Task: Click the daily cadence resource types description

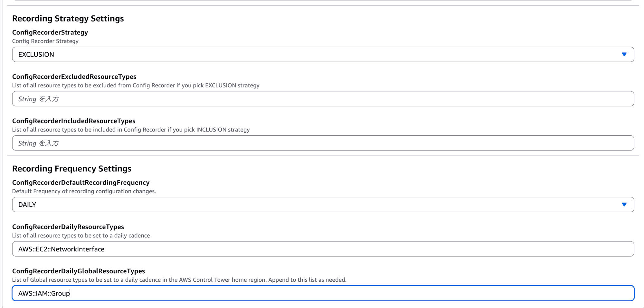Action: (x=81, y=236)
